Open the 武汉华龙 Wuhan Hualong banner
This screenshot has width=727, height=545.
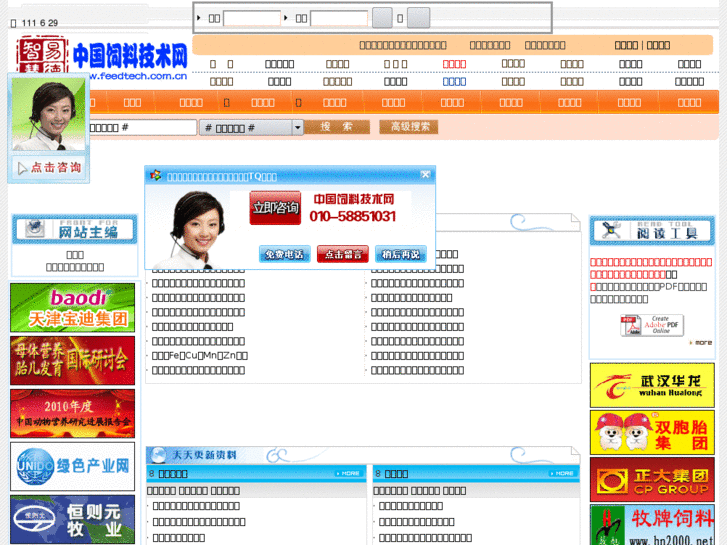coord(652,385)
